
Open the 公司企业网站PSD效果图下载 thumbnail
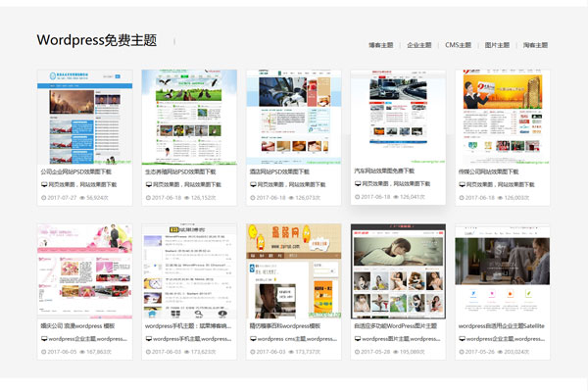(84, 117)
